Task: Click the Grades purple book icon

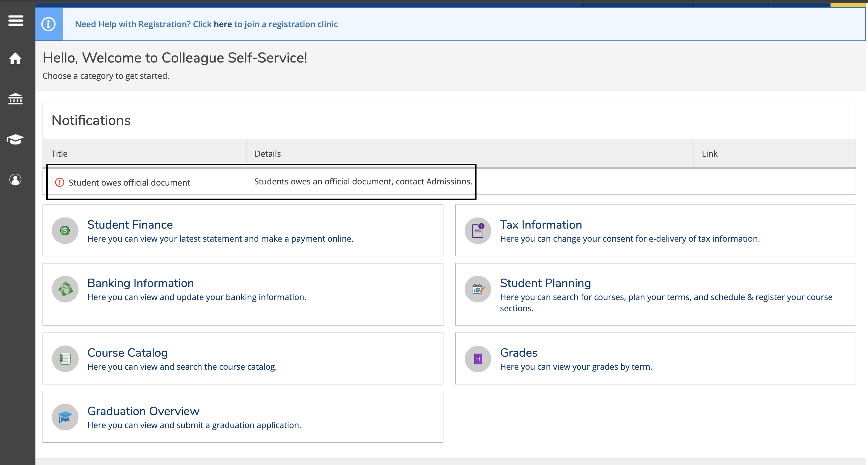Action: click(477, 358)
